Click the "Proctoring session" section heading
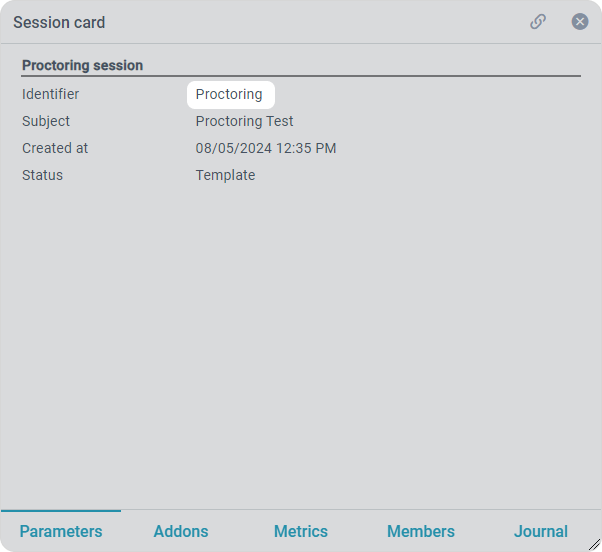 [82, 65]
